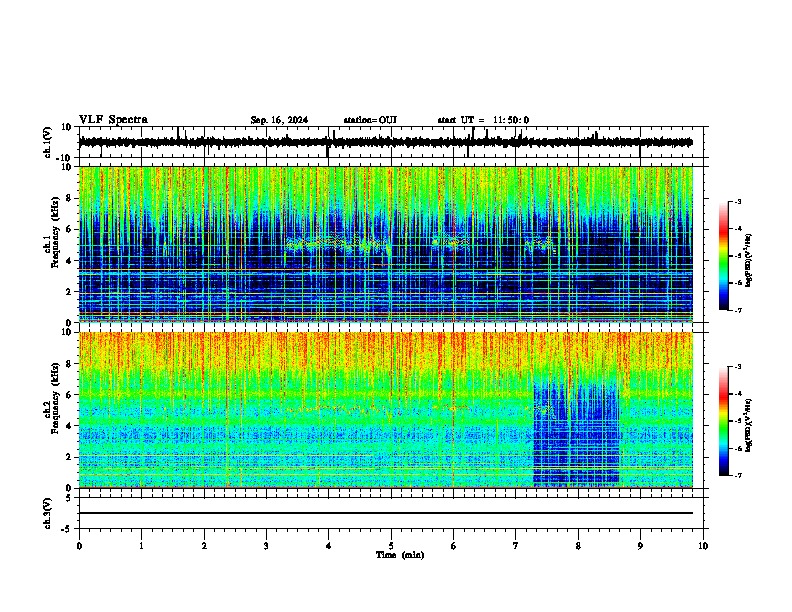This screenshot has height=612, width=792.
Task: Click the "Time (min)" x-axis label
Action: [x=400, y=555]
